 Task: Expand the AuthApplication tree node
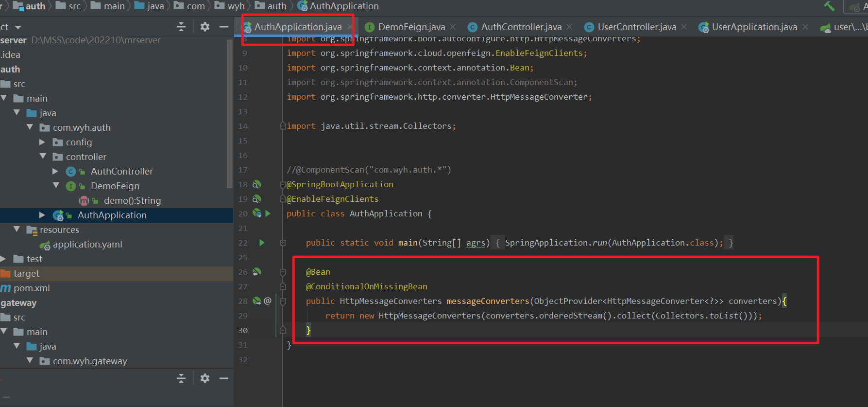click(x=42, y=215)
